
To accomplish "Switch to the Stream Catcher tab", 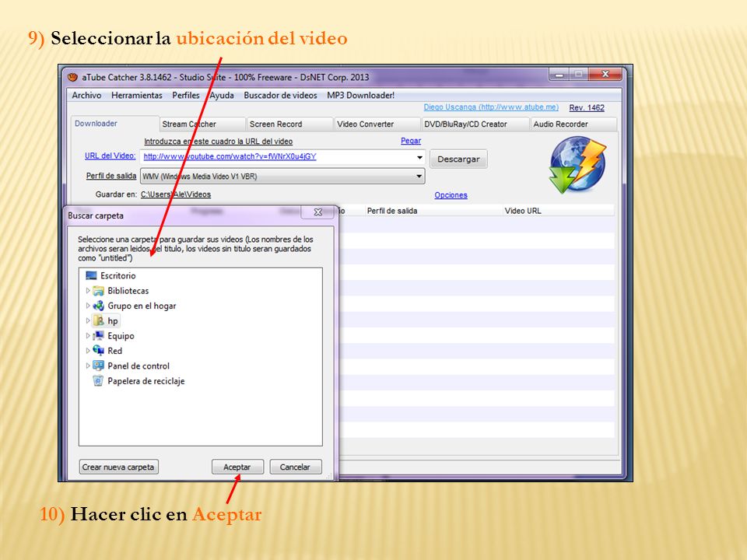I will tap(202, 124).
